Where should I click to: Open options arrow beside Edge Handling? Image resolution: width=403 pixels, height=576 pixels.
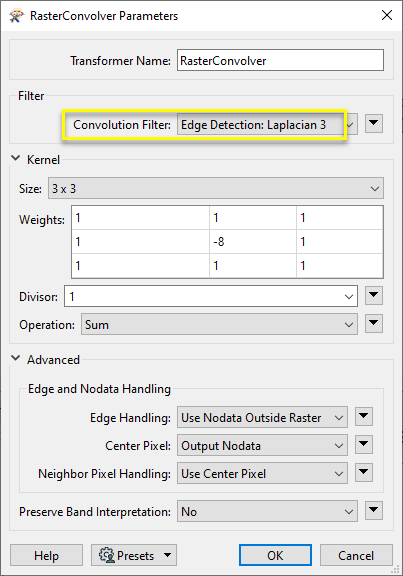tap(364, 417)
